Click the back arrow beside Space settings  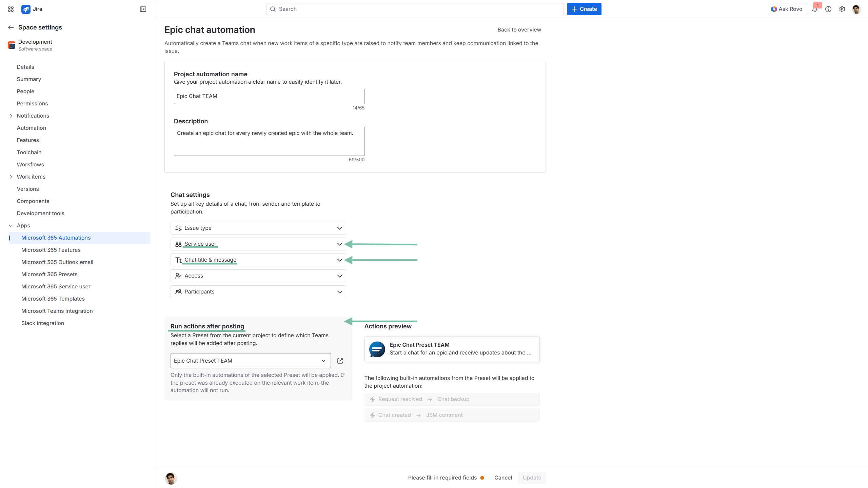click(x=11, y=27)
